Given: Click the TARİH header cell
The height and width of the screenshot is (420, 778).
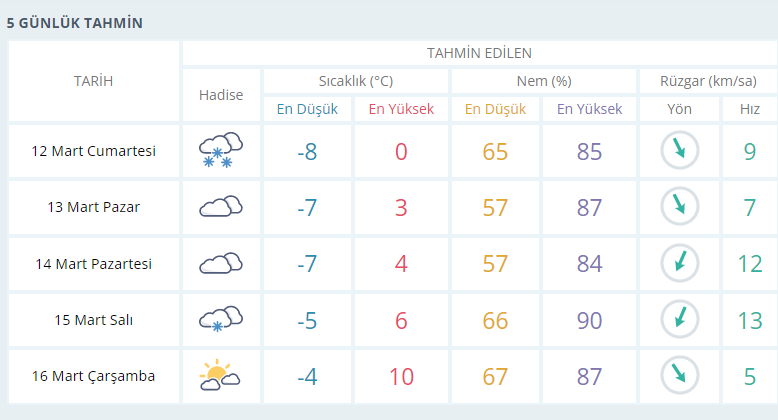Looking at the screenshot, I should point(93,81).
